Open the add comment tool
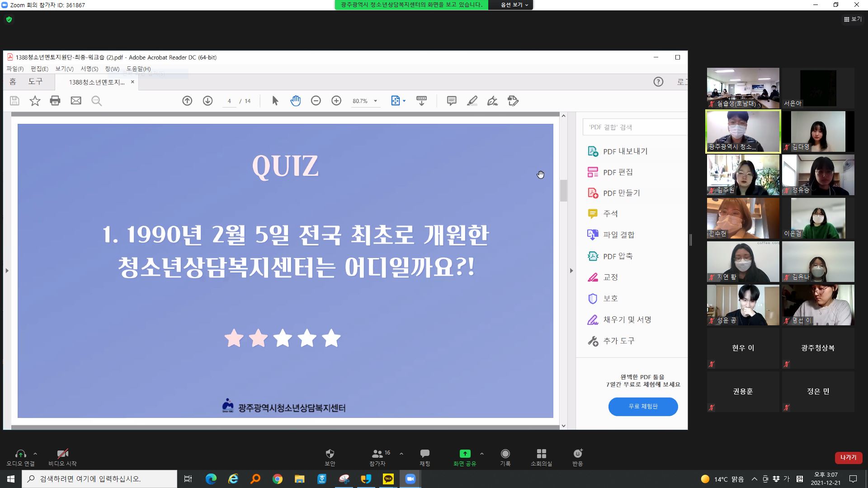The image size is (868, 488). (451, 101)
